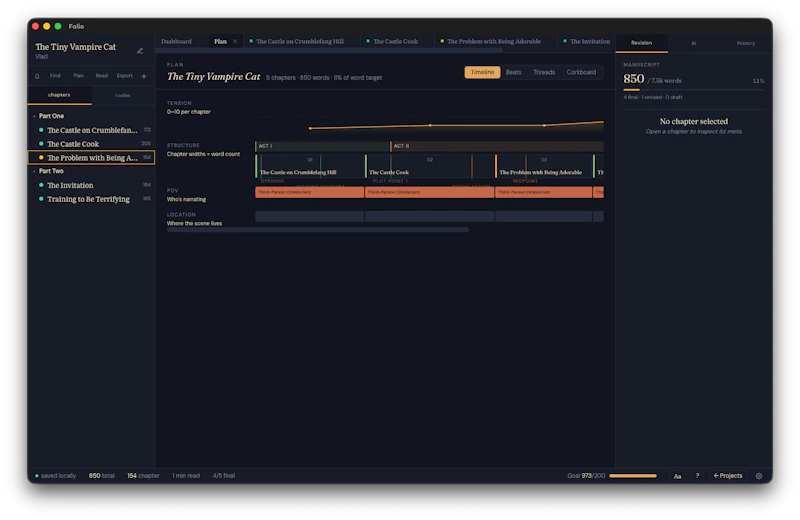This screenshot has width=800, height=520.
Task: Click the pencil edit icon beside the project title
Action: [x=140, y=51]
